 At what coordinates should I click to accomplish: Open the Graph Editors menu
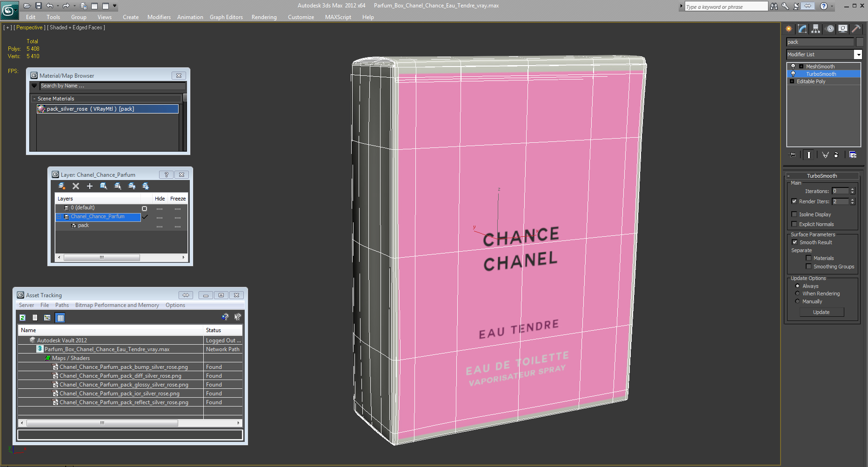pyautogui.click(x=226, y=17)
